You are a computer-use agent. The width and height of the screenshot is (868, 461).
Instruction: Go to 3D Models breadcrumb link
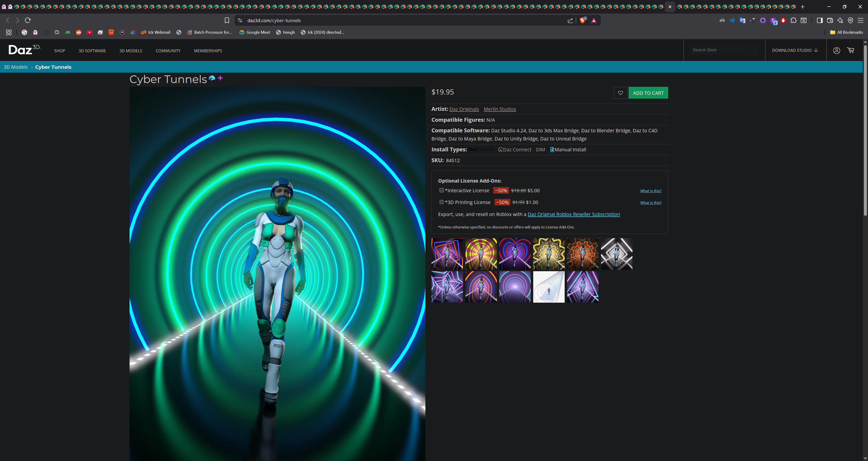[x=16, y=67]
